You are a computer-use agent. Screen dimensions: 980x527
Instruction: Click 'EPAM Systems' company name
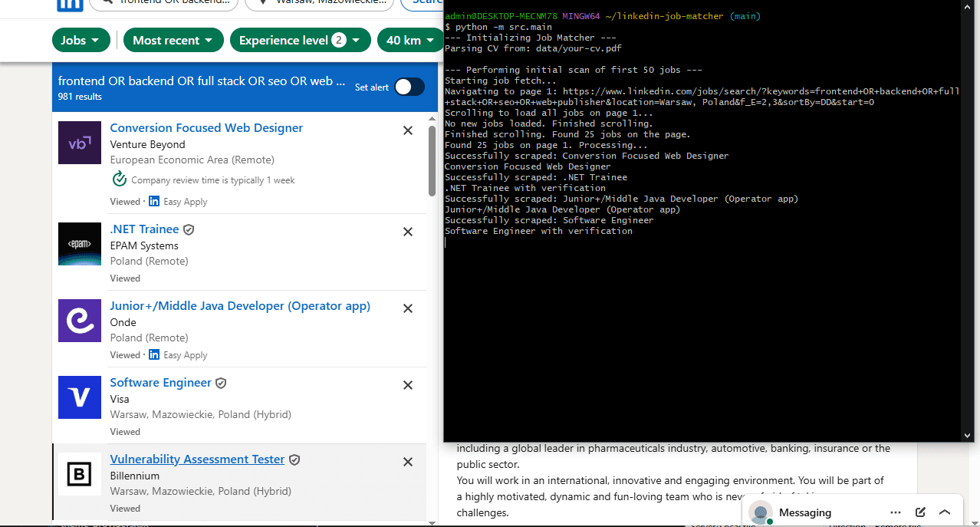point(144,245)
